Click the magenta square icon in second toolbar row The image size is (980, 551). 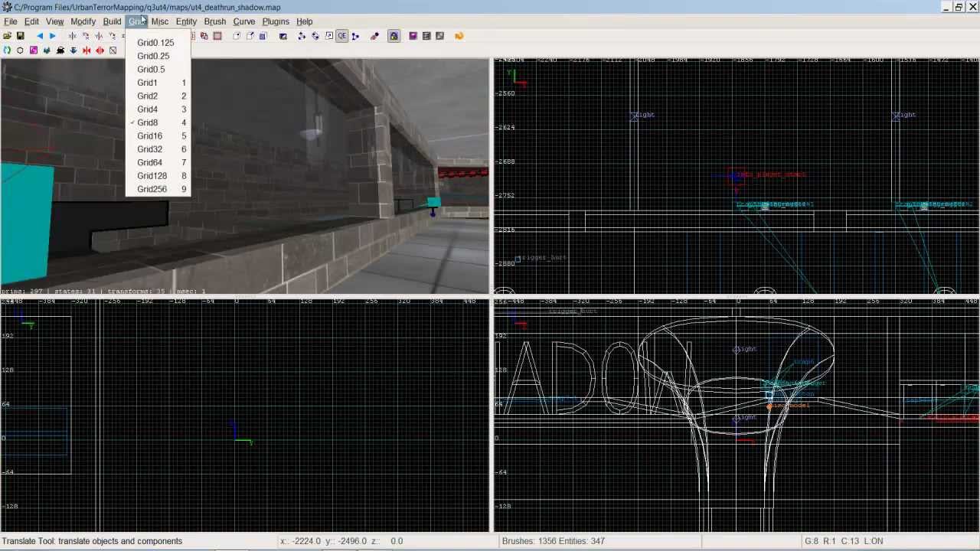tap(34, 51)
